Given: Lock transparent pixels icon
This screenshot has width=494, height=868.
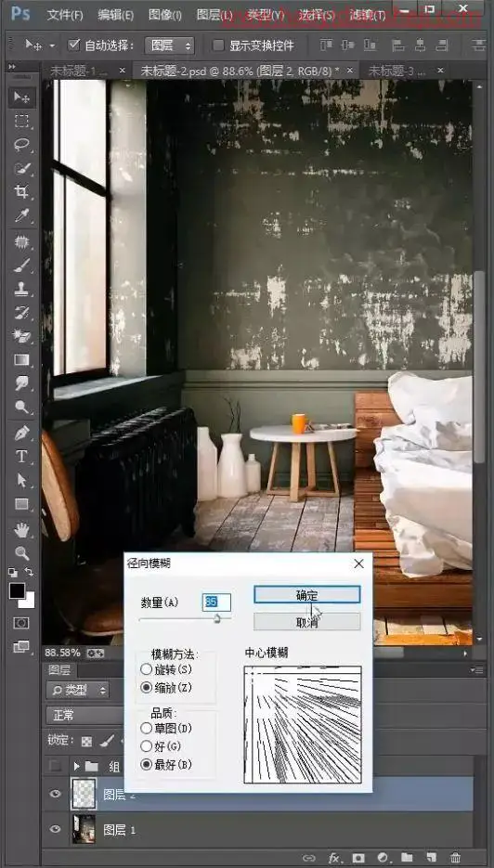Looking at the screenshot, I should (87, 741).
